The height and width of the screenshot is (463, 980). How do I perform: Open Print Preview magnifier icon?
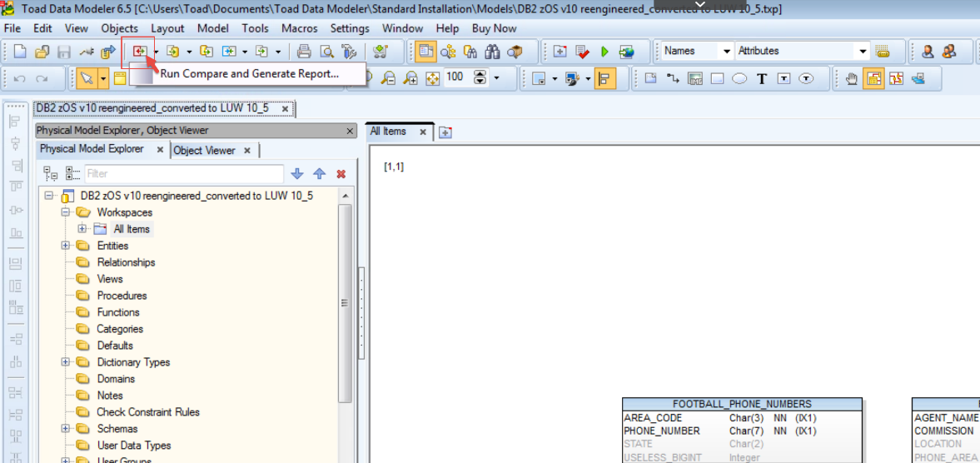click(x=326, y=52)
